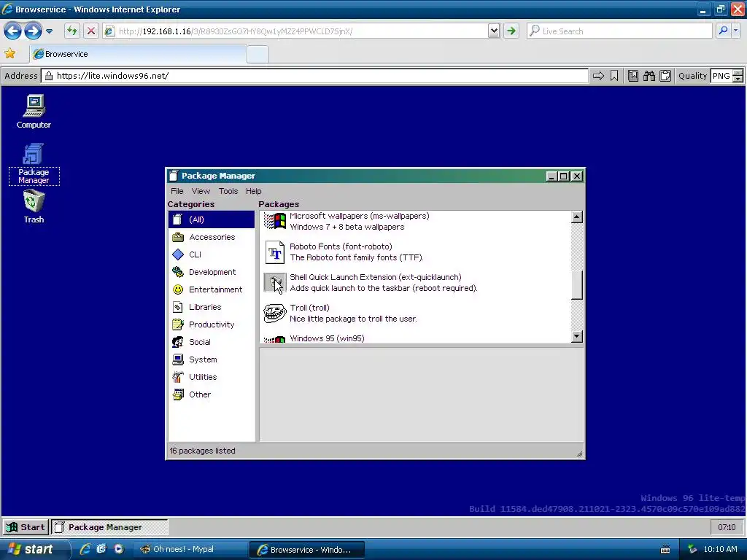Click the Entertainment smiley icon
Viewport: 747px width, 560px height.
(178, 289)
